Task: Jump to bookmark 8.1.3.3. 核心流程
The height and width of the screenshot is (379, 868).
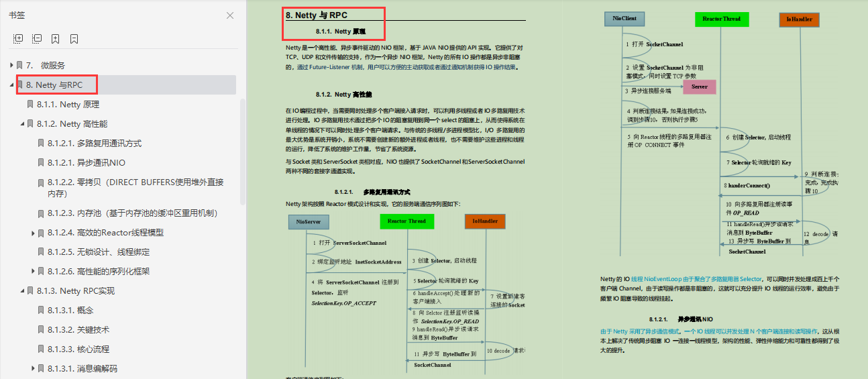Action: 78,349
